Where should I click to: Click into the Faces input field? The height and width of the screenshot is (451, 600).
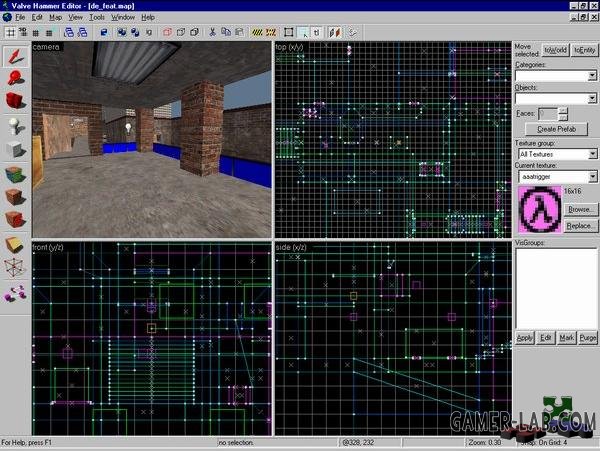(548, 114)
